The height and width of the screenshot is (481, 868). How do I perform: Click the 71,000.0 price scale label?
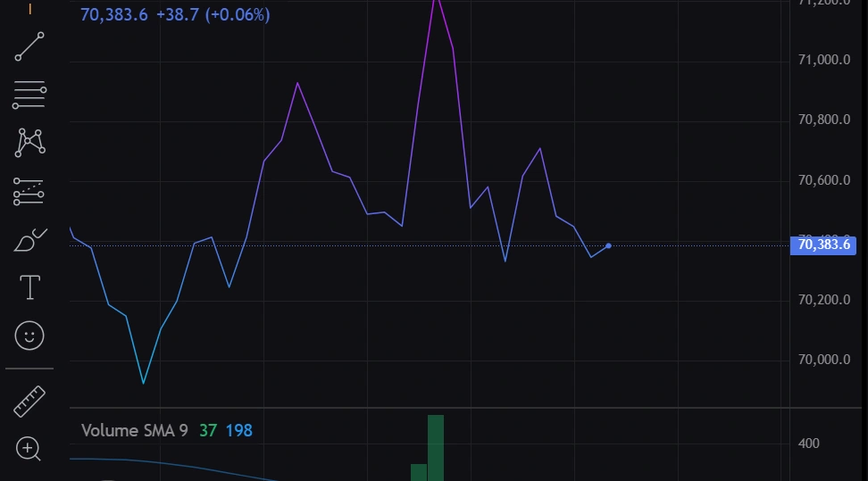[x=823, y=60]
